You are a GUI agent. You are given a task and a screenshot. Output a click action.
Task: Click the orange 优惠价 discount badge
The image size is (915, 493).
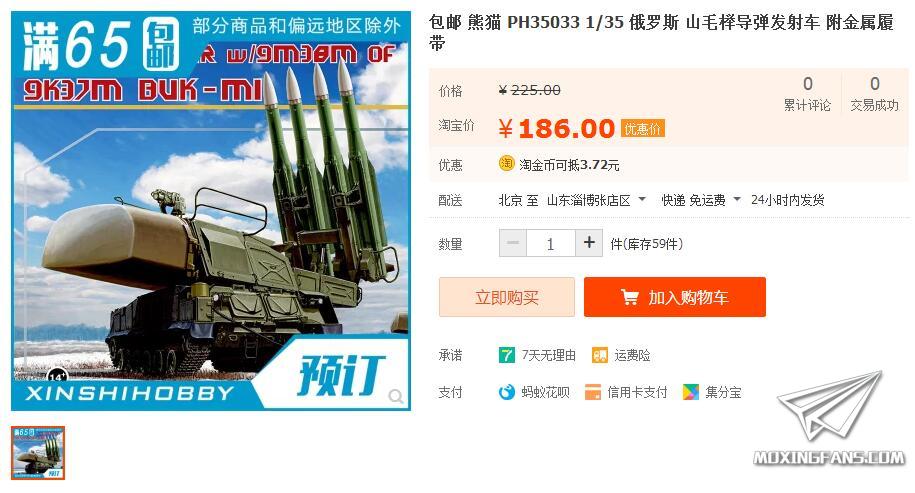[x=642, y=128]
